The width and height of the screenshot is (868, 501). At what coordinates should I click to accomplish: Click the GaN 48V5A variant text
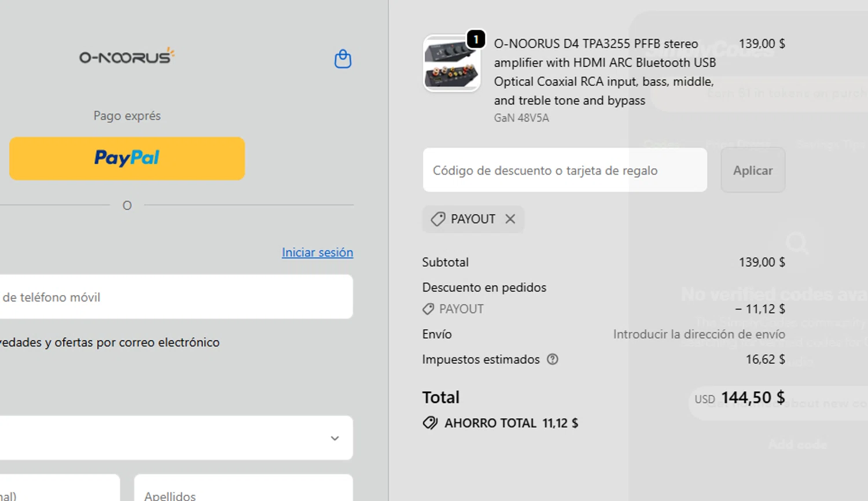(x=521, y=118)
